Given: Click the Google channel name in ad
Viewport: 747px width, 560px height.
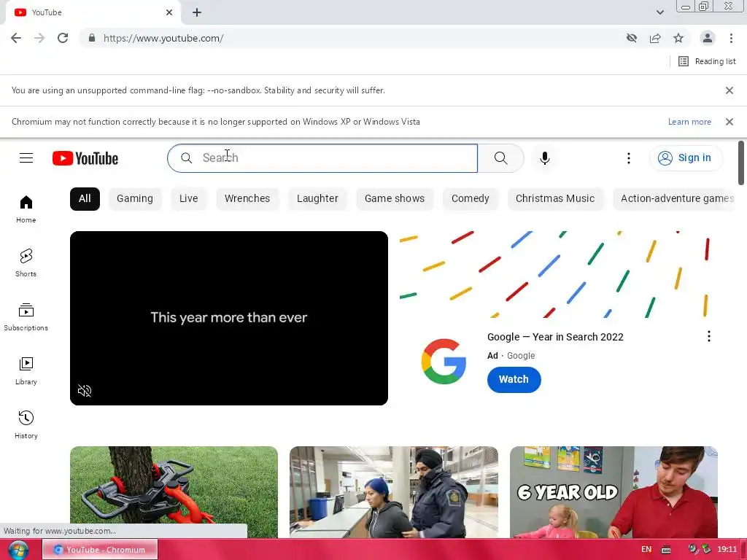Looking at the screenshot, I should [x=521, y=356].
